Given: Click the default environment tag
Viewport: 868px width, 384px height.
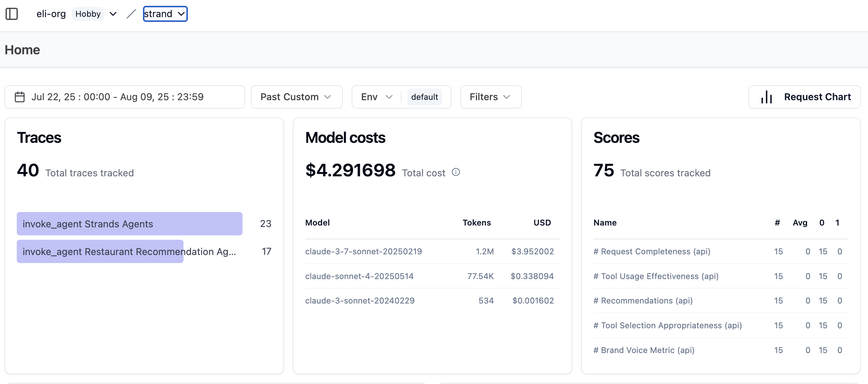Looking at the screenshot, I should coord(424,97).
